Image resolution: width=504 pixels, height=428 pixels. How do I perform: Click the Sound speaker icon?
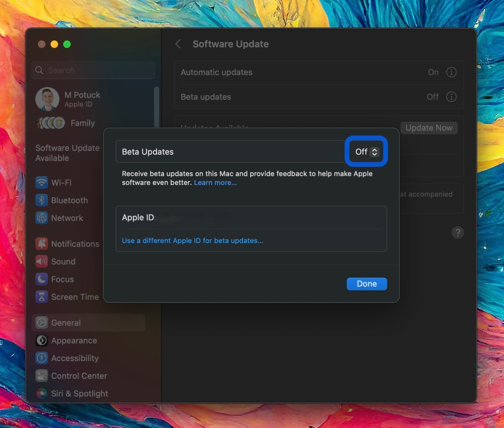coord(42,262)
